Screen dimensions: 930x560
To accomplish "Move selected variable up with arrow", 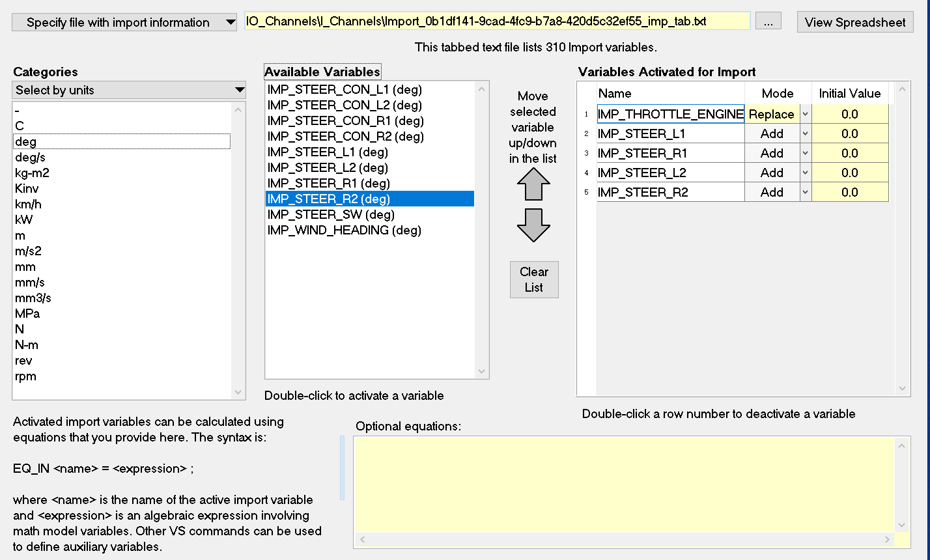I will (533, 184).
